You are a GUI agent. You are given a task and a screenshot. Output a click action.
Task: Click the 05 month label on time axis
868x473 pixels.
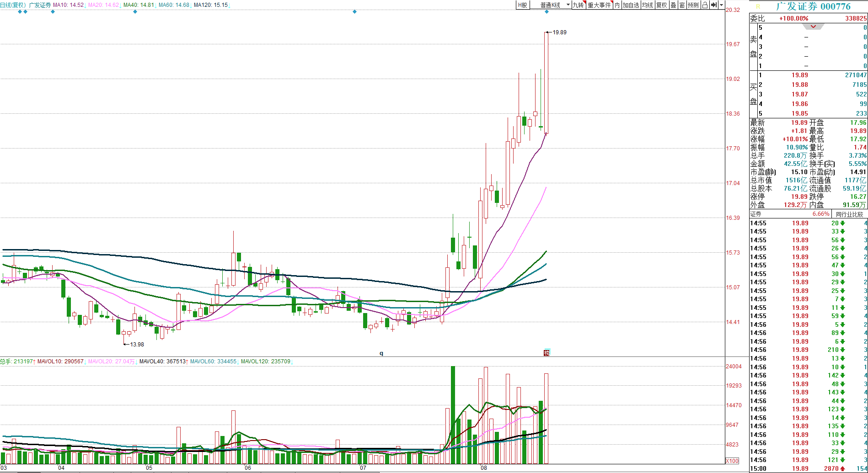pyautogui.click(x=149, y=468)
